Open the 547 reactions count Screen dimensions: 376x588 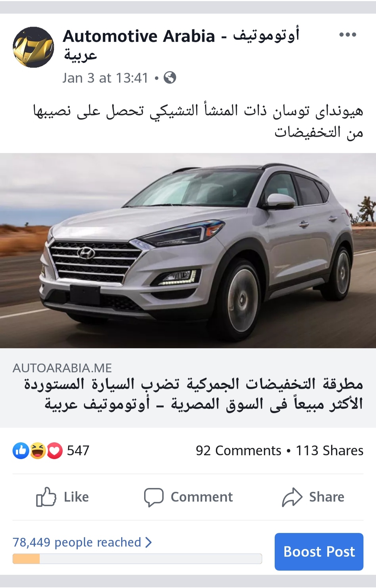click(x=78, y=451)
